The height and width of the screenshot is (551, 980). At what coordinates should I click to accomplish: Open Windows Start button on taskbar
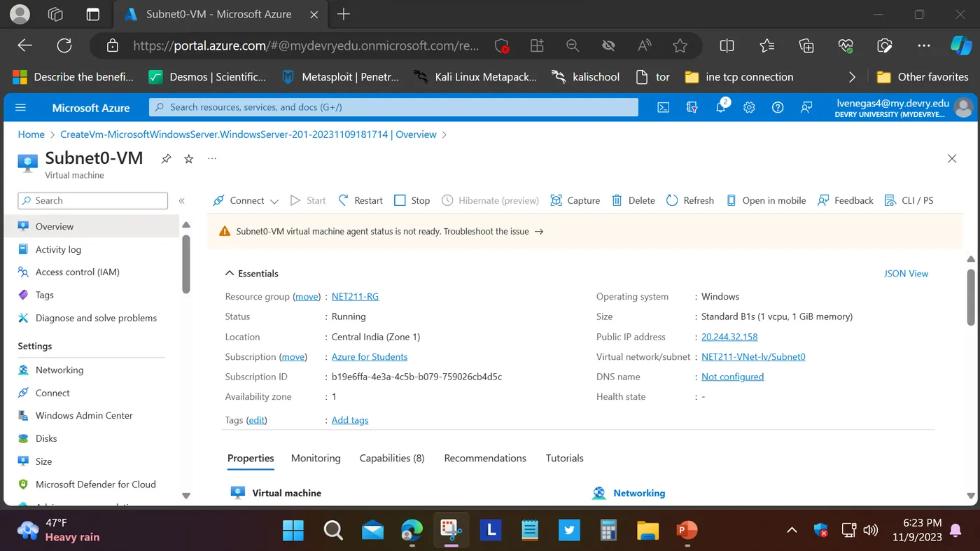point(293,530)
